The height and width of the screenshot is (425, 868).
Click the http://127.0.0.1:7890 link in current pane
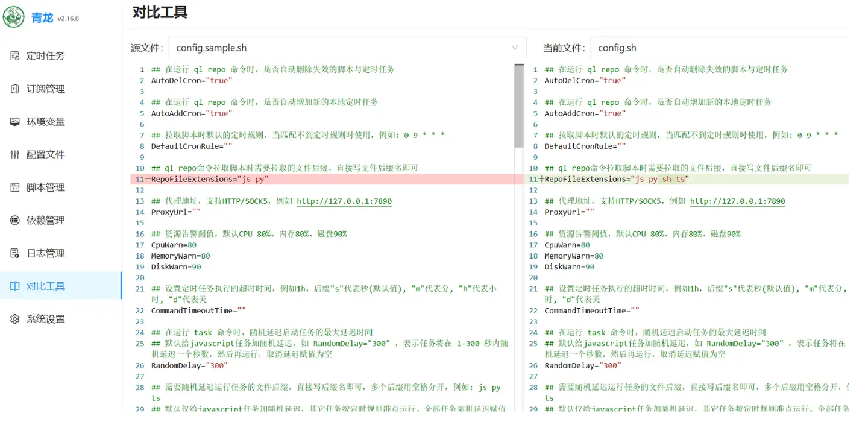[x=737, y=201]
